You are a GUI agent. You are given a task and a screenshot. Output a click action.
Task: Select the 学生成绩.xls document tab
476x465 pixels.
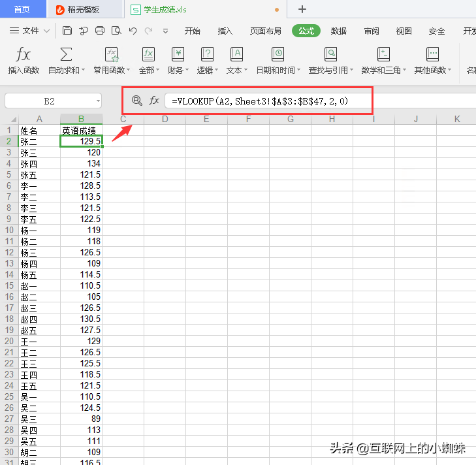(x=205, y=9)
